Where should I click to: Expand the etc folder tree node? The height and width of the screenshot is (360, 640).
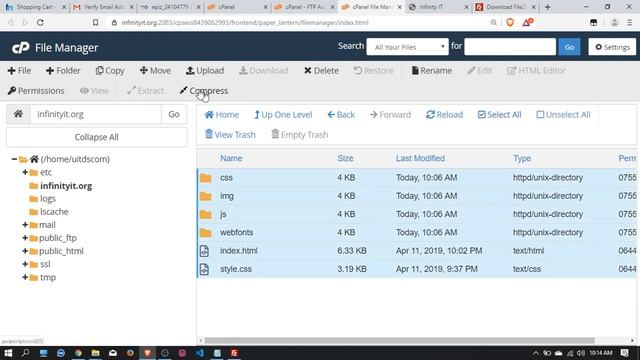pyautogui.click(x=25, y=172)
